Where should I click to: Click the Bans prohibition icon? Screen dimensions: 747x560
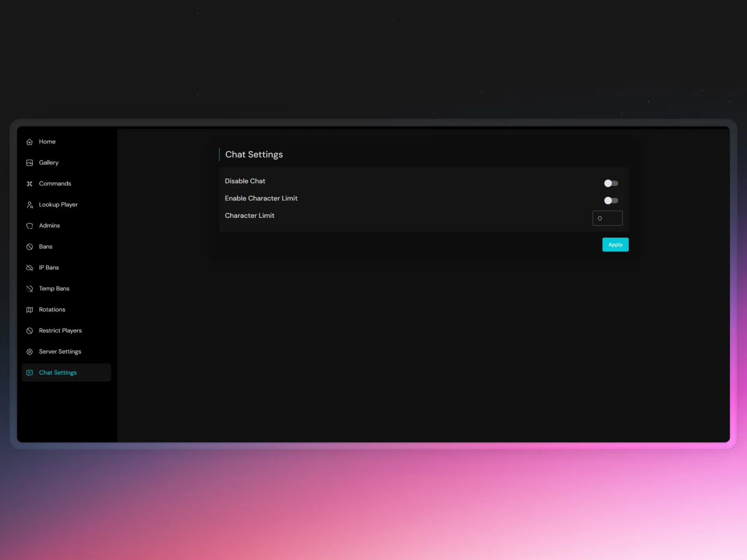point(30,247)
